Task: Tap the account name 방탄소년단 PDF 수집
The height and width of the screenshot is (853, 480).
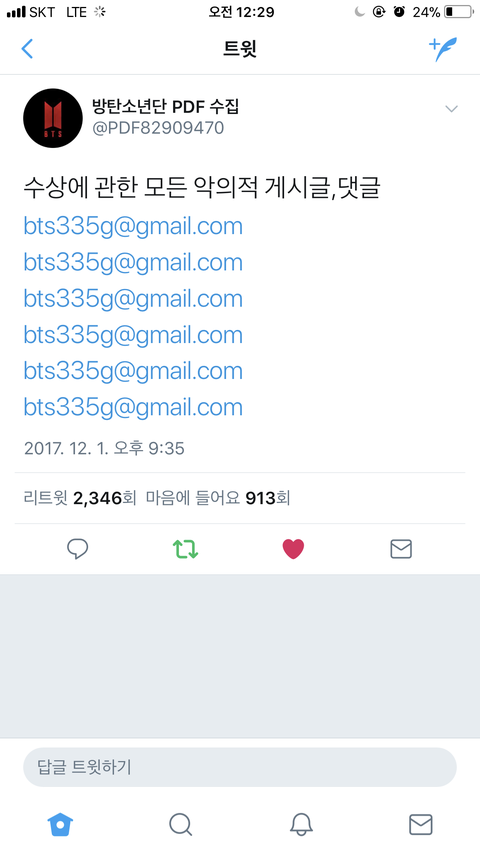Action: (x=165, y=106)
